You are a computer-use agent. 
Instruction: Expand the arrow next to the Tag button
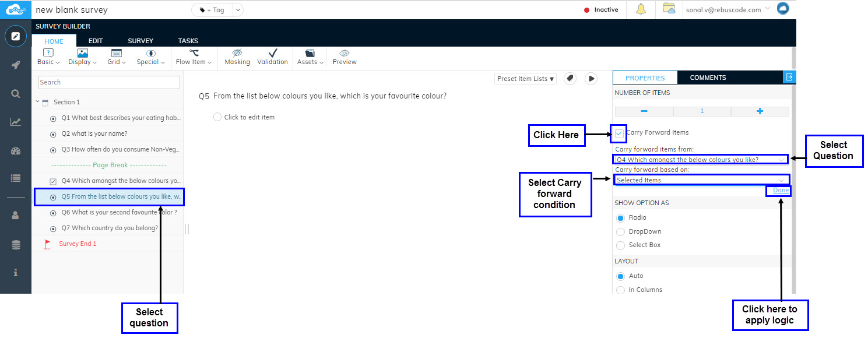click(x=237, y=10)
